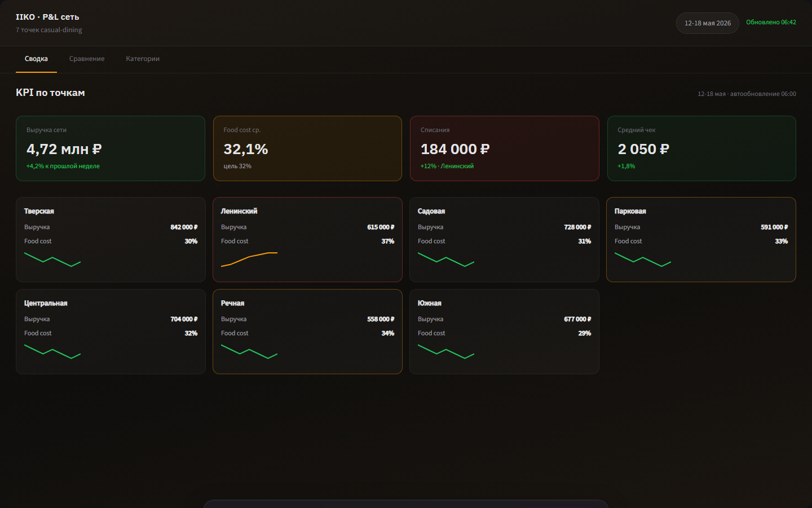Click Тверская revenue value 842 000 ₽
Screen dimensions: 812x508
(x=184, y=227)
